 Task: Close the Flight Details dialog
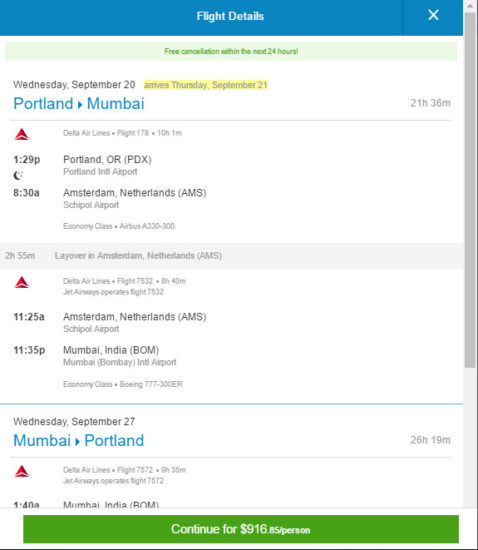point(433,15)
